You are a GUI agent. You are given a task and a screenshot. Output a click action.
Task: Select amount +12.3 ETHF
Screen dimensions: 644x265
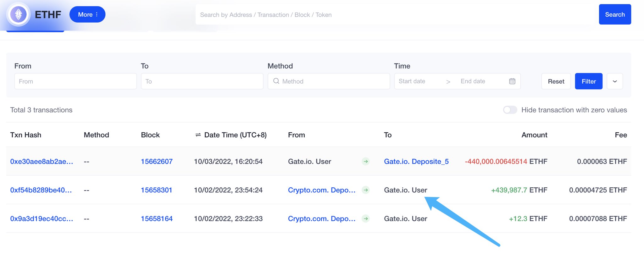[528, 219]
